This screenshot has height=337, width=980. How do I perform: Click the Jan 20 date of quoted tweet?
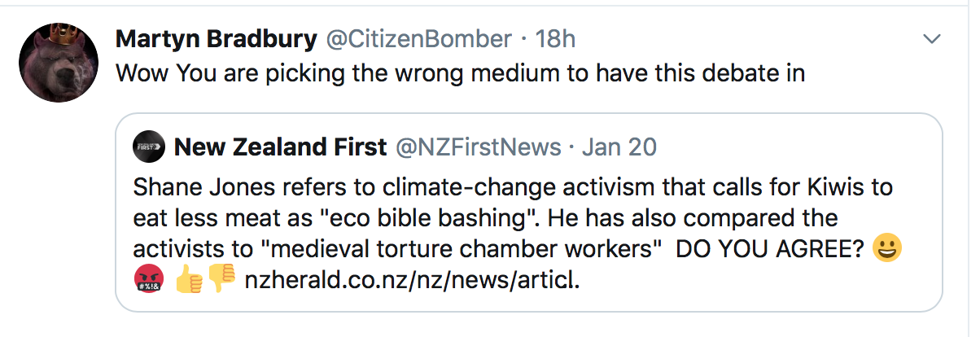(619, 147)
